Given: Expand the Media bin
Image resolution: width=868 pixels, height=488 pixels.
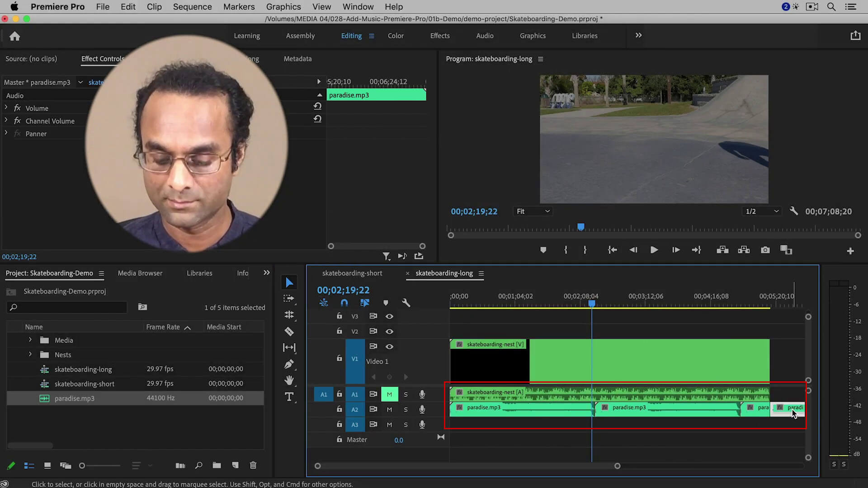Looking at the screenshot, I should coord(30,340).
